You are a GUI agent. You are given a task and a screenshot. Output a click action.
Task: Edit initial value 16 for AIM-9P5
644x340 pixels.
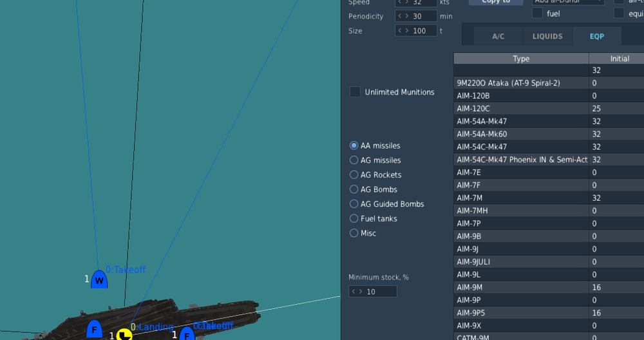tap(616, 313)
